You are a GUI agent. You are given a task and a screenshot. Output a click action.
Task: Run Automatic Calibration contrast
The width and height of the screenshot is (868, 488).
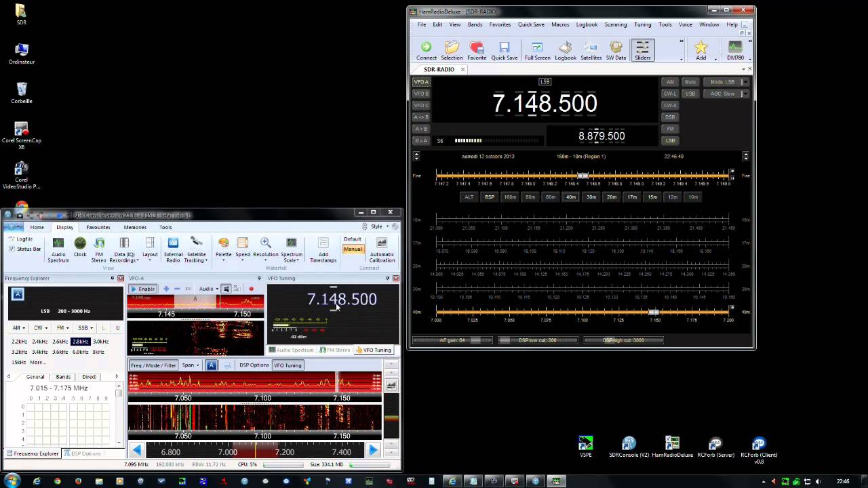point(382,250)
